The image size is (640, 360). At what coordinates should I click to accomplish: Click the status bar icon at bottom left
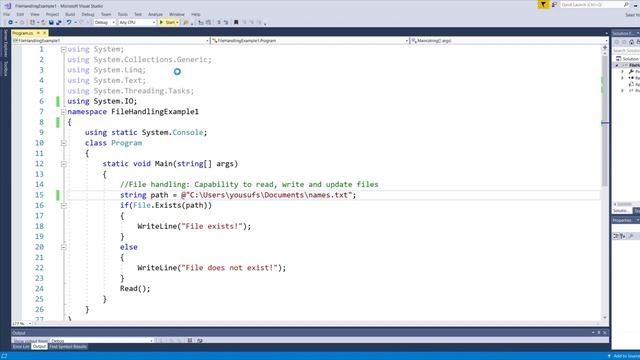[4, 356]
